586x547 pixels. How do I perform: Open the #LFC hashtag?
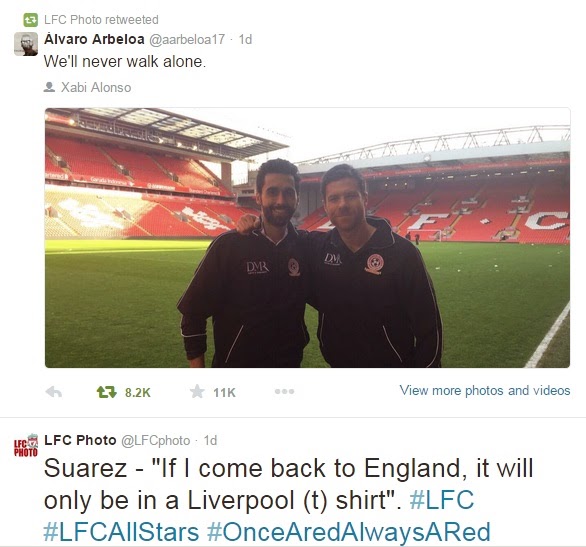442,500
